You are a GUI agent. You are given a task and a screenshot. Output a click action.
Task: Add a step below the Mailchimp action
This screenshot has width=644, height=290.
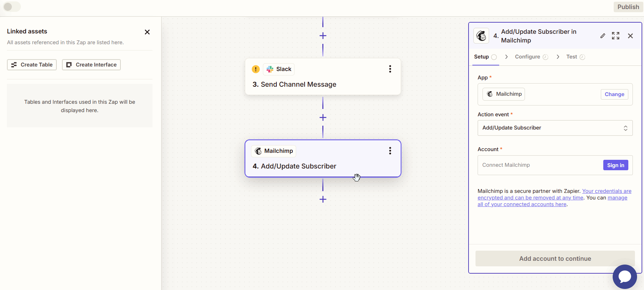(x=323, y=199)
